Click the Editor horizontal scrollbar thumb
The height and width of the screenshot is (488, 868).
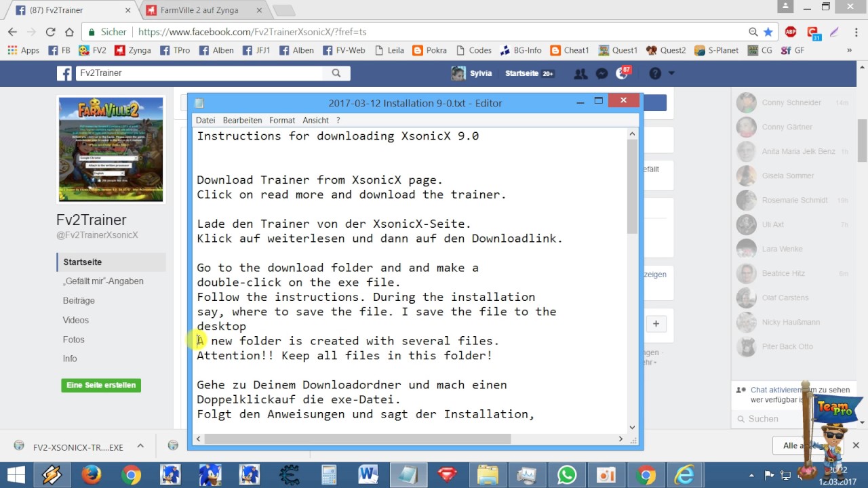pyautogui.click(x=357, y=439)
